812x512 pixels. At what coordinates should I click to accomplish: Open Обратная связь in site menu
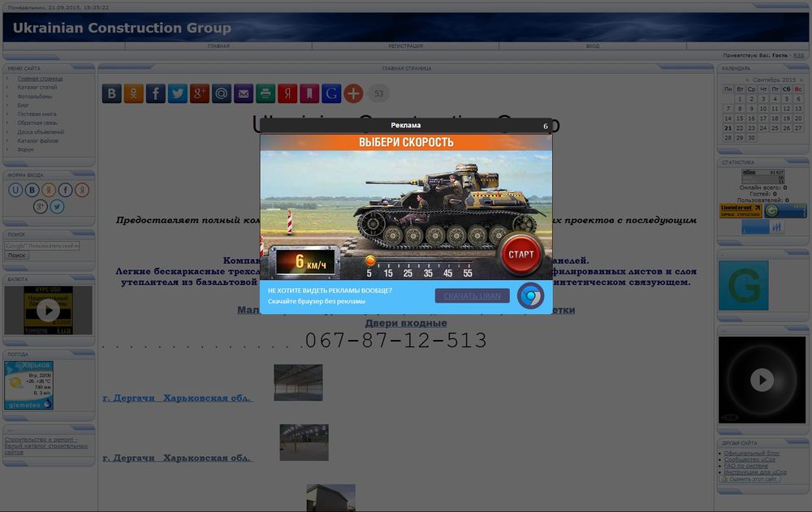point(37,123)
